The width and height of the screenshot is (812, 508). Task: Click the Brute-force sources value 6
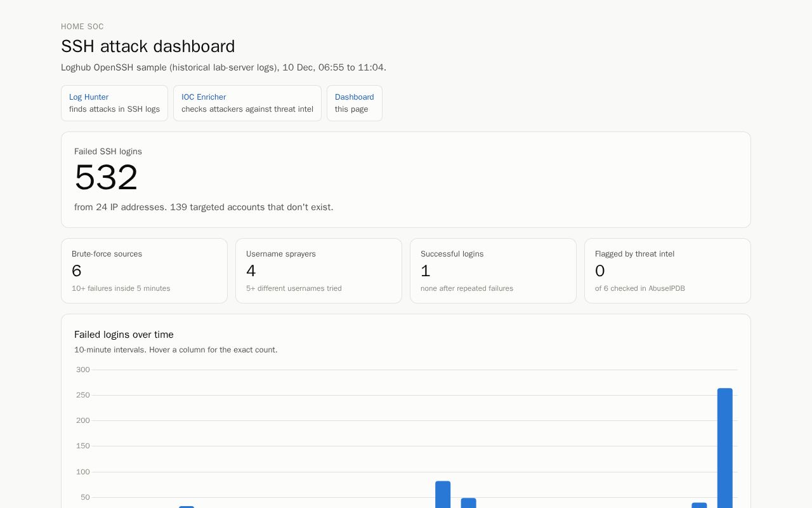(x=77, y=271)
